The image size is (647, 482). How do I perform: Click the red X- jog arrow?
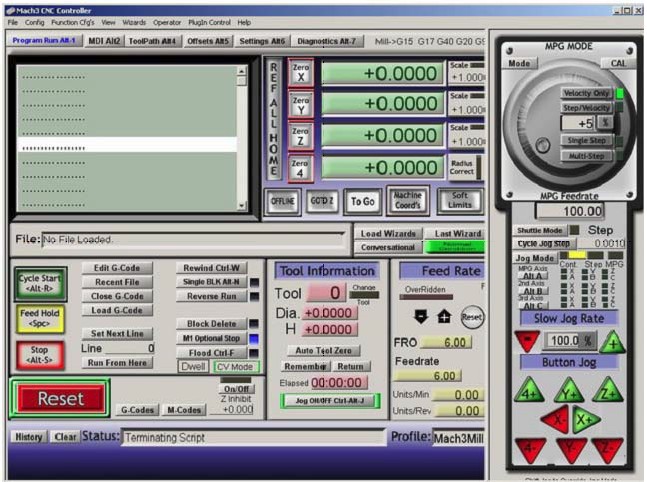pos(555,419)
